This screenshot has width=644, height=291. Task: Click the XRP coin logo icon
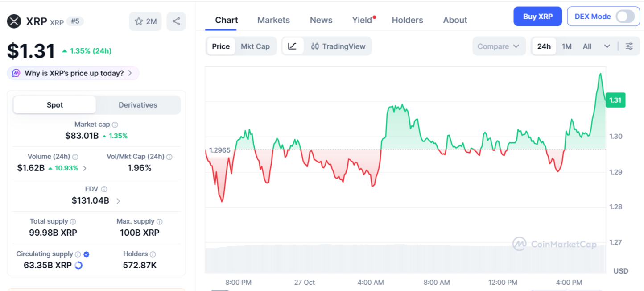tap(14, 21)
